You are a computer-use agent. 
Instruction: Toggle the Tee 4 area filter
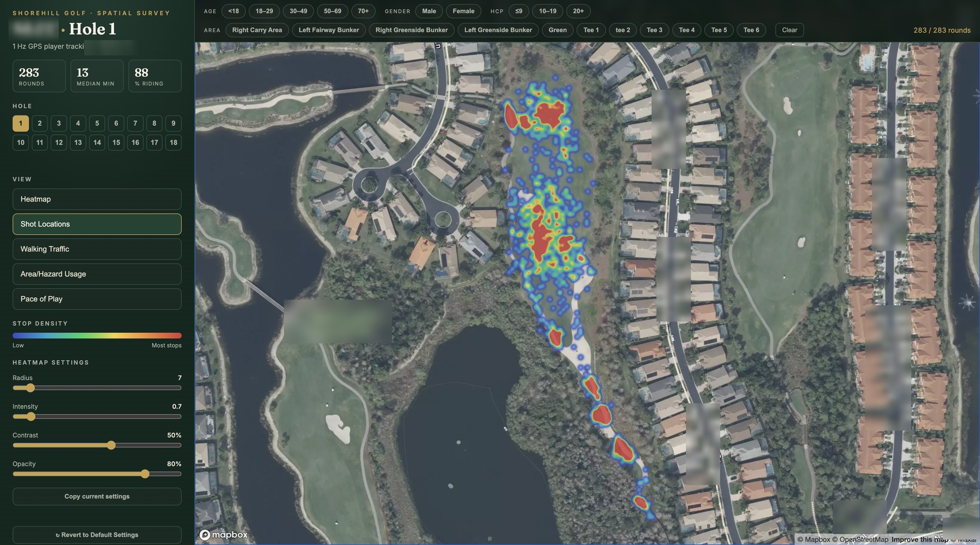(x=687, y=30)
